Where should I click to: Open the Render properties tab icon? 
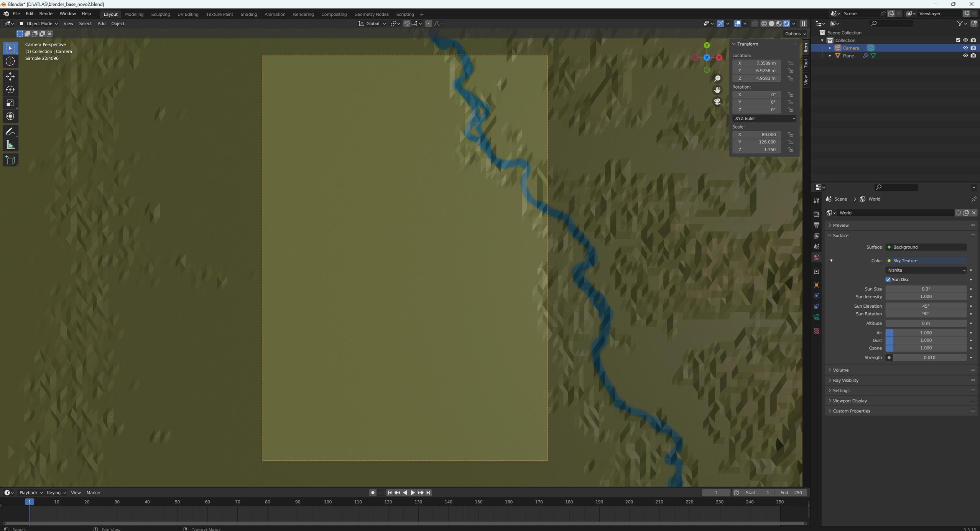816,214
